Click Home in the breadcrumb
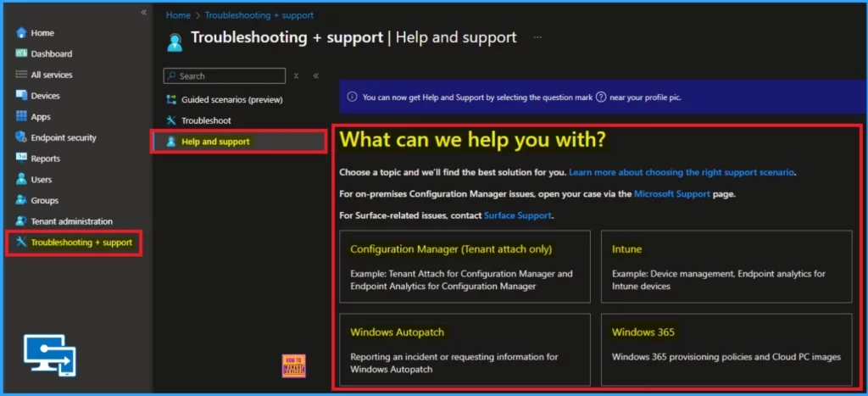The width and height of the screenshot is (868, 396). click(178, 15)
